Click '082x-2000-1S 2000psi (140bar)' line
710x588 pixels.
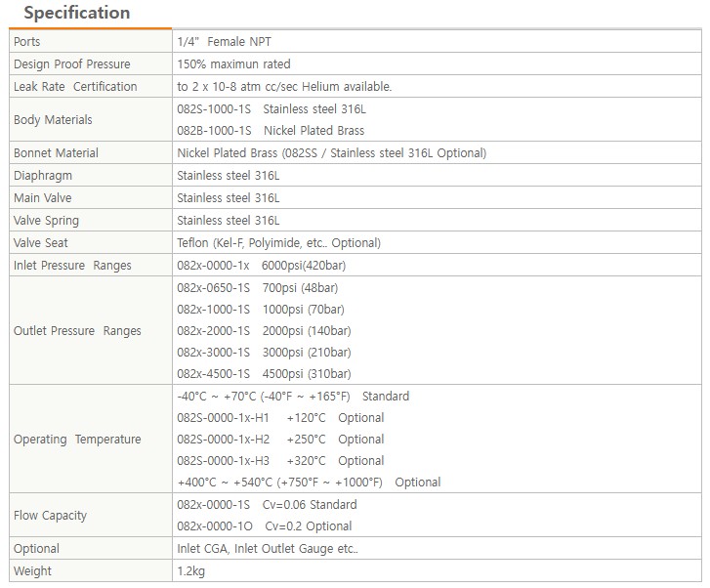(x=264, y=331)
